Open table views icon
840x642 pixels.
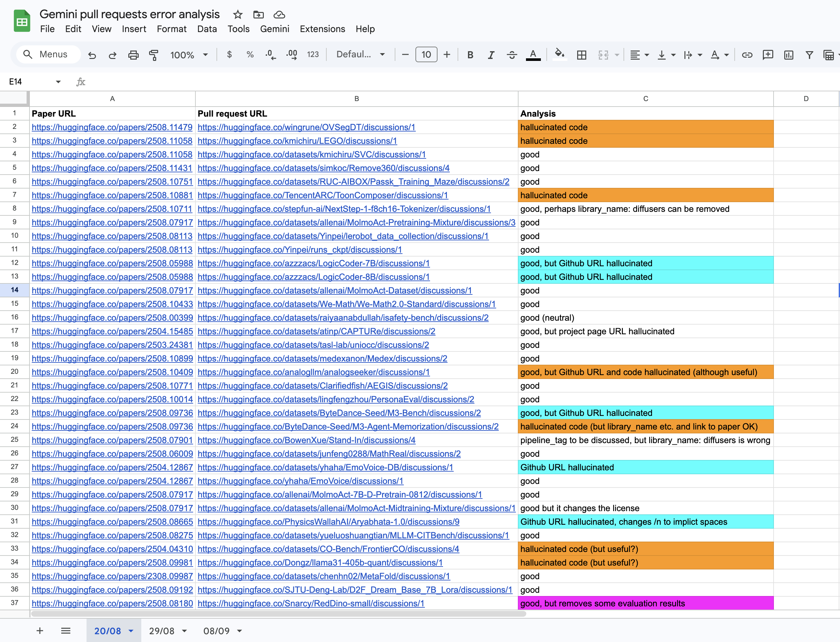(x=829, y=55)
